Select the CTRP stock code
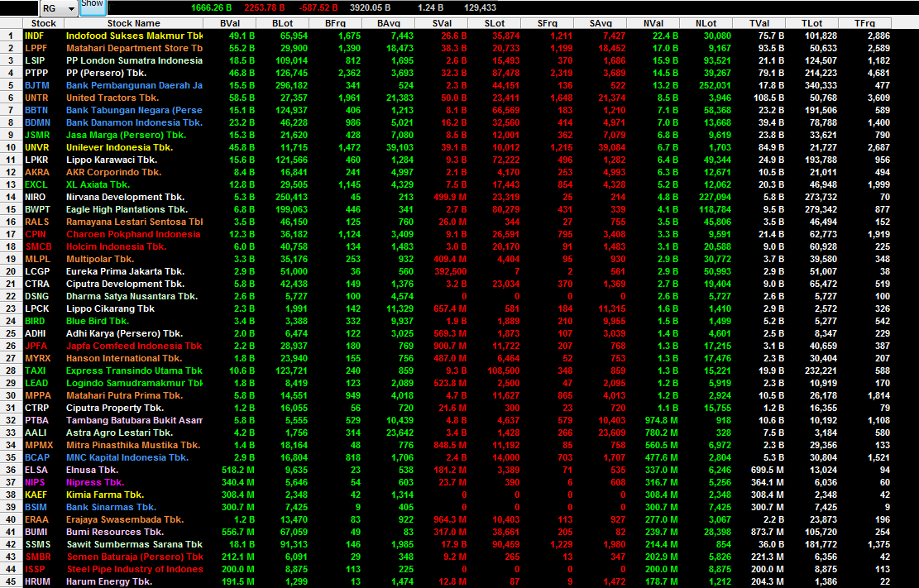The image size is (919, 588). coord(37,408)
